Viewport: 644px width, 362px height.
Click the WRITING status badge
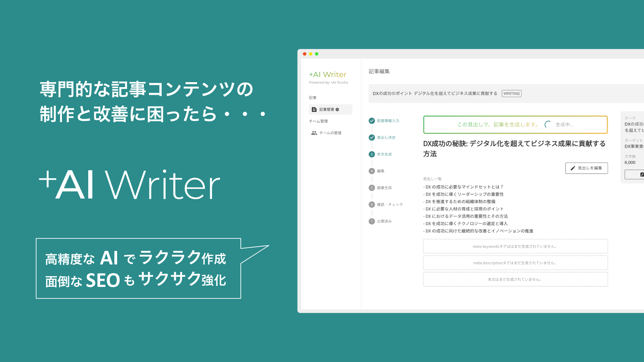(511, 94)
